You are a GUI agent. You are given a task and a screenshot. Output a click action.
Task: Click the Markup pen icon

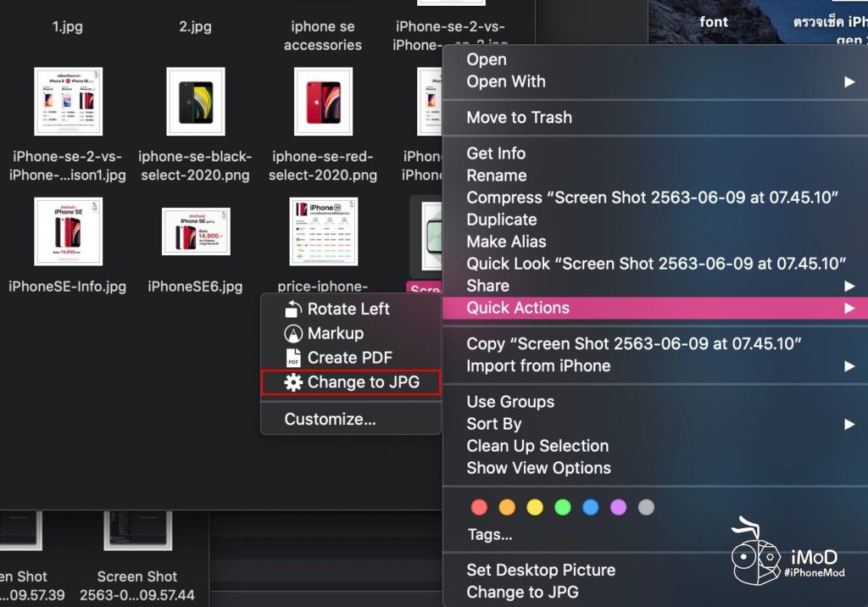coord(293,334)
